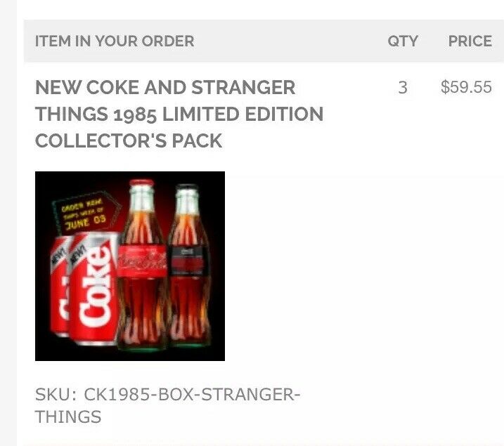Click the ITEM IN YOUR ORDER heading
The image size is (504, 446).
click(x=115, y=41)
